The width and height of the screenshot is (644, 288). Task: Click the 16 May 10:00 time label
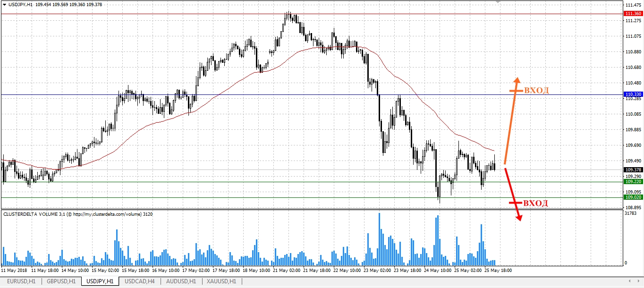pyautogui.click(x=166, y=271)
